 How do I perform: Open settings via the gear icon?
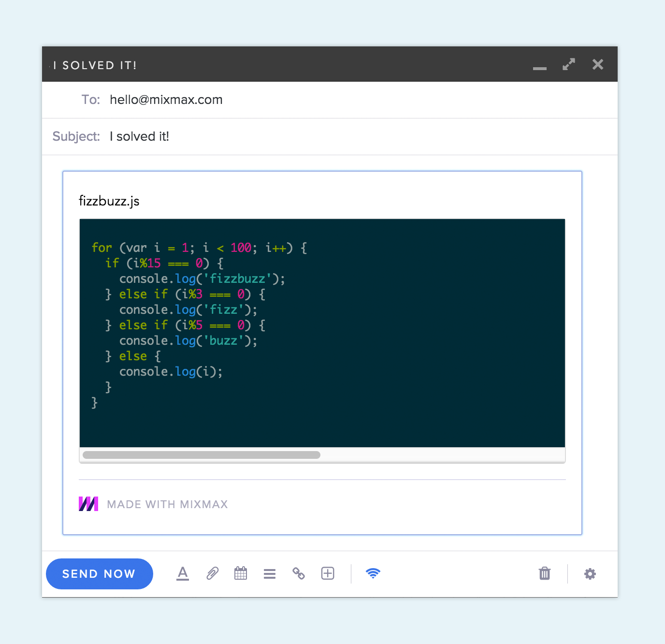[590, 574]
